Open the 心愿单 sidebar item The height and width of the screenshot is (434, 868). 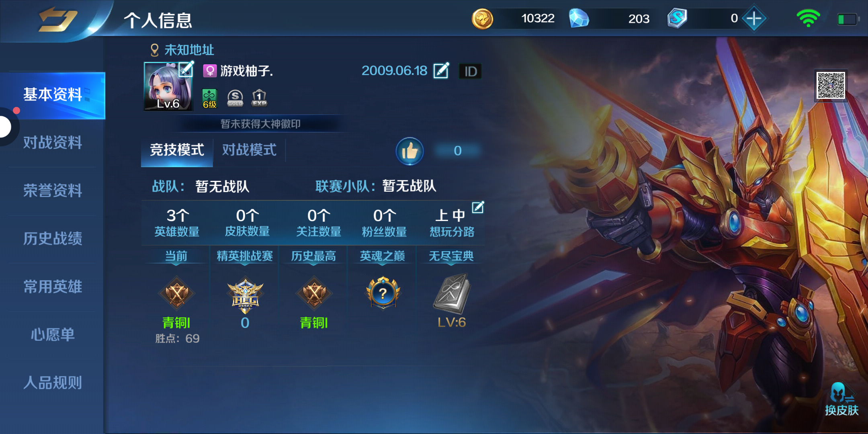click(x=53, y=334)
